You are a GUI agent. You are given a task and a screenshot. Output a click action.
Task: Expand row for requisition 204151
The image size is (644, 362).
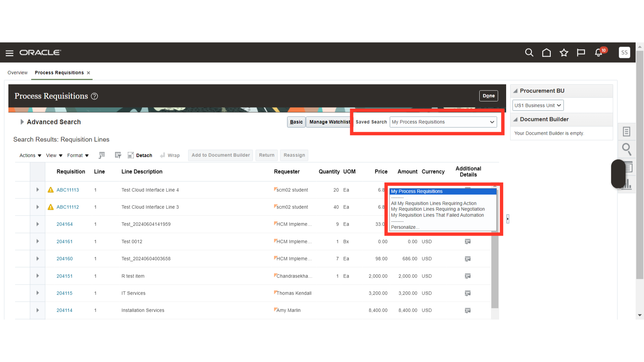(x=38, y=276)
